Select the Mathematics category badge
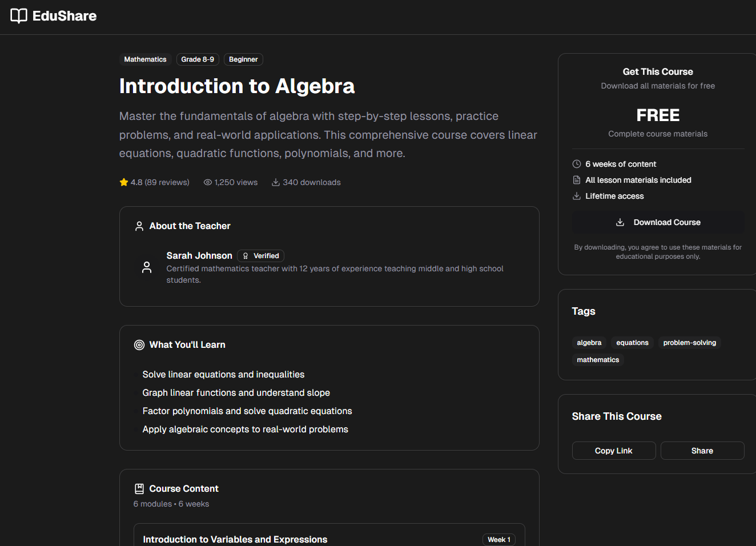Screen dimensions: 756x546 pos(146,59)
